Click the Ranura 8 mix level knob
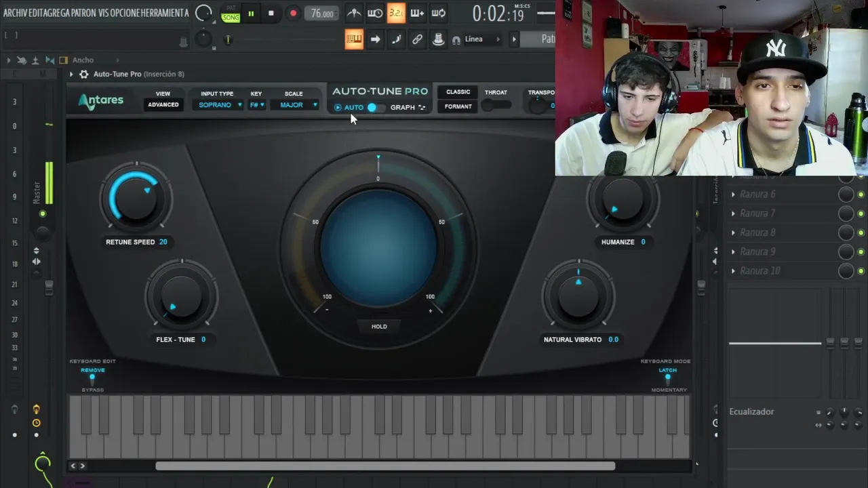 [x=846, y=232]
